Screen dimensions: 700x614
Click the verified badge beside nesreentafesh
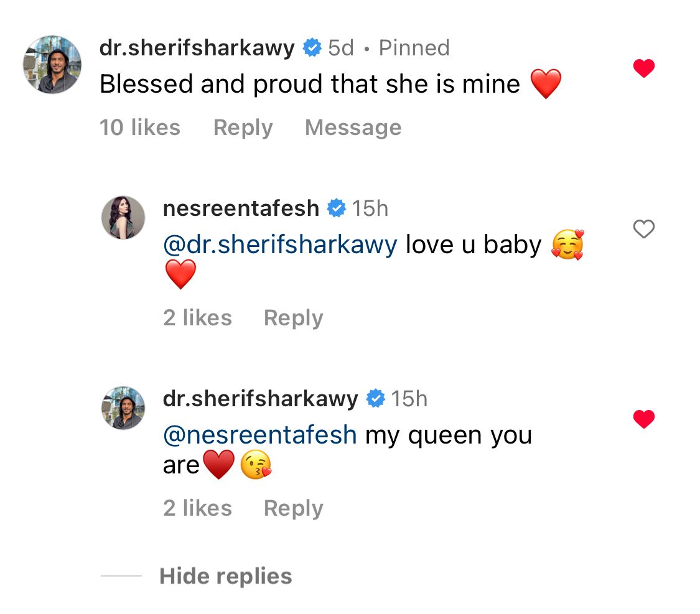(337, 208)
